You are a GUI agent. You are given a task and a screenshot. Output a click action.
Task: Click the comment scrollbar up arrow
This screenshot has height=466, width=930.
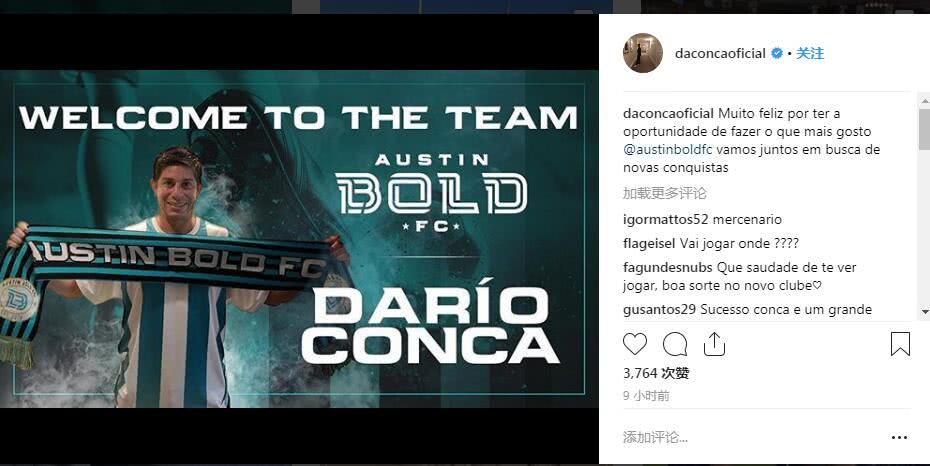[x=924, y=100]
